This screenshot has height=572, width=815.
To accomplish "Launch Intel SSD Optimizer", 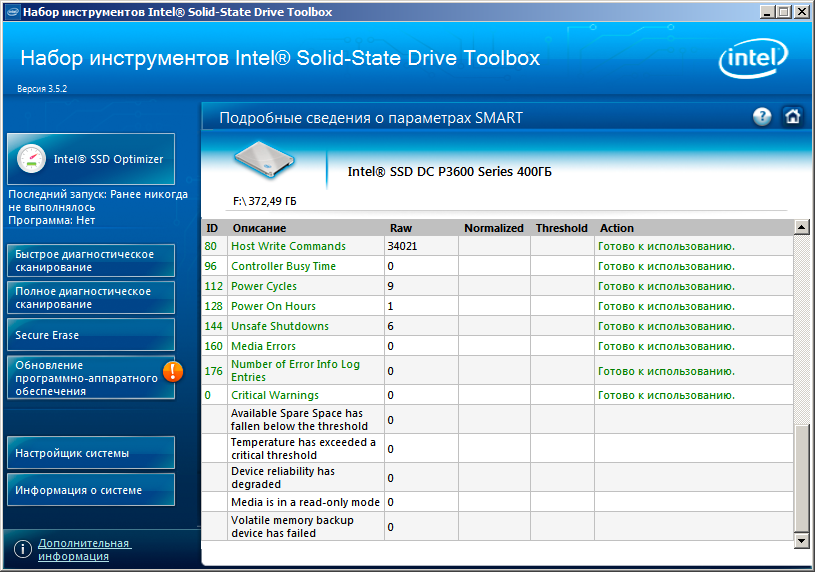I will [91, 159].
